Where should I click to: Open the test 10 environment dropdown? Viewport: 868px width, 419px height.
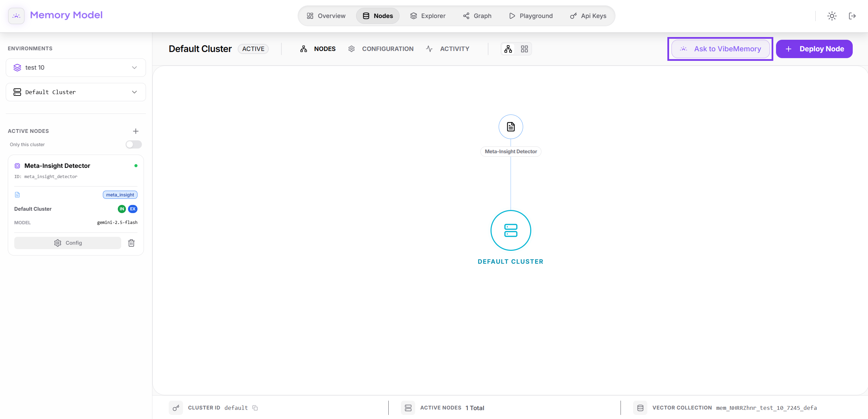click(x=76, y=68)
